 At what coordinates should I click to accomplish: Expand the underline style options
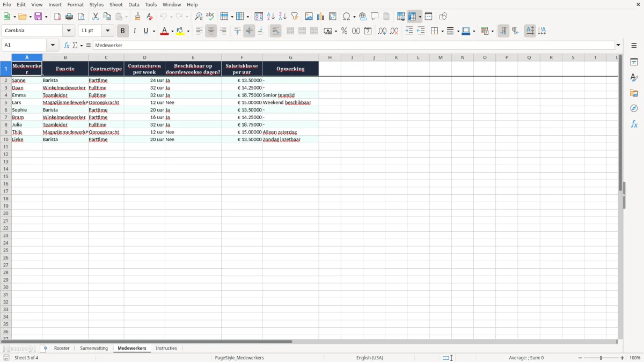click(153, 31)
